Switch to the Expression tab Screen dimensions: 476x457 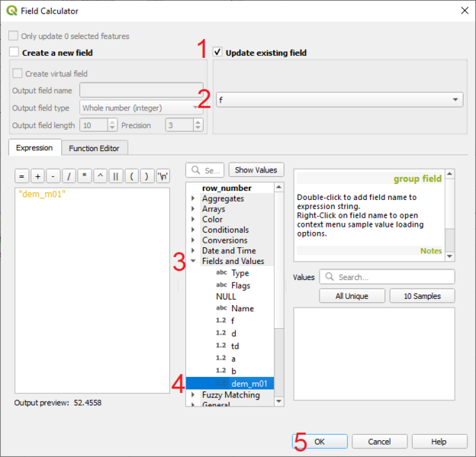34,148
